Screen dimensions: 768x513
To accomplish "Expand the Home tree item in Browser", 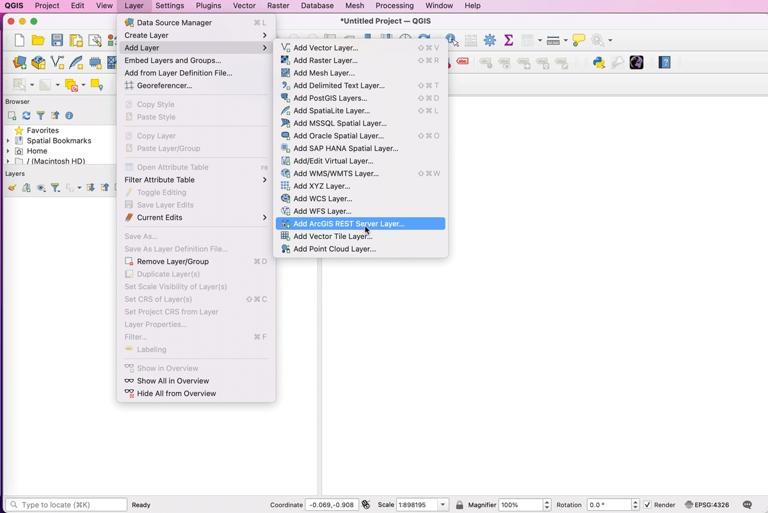I will pyautogui.click(x=8, y=151).
